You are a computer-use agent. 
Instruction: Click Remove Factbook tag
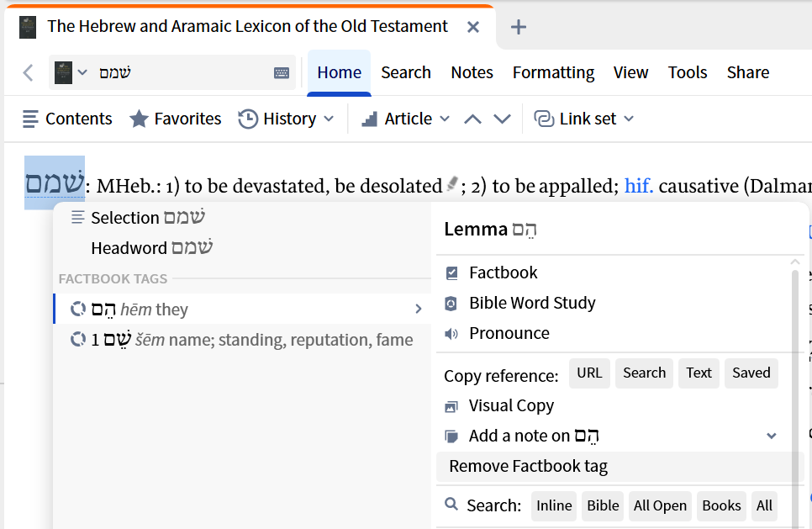click(528, 466)
